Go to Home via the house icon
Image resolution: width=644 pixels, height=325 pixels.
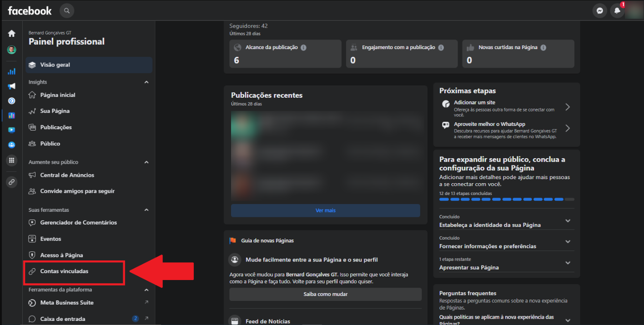coord(12,34)
